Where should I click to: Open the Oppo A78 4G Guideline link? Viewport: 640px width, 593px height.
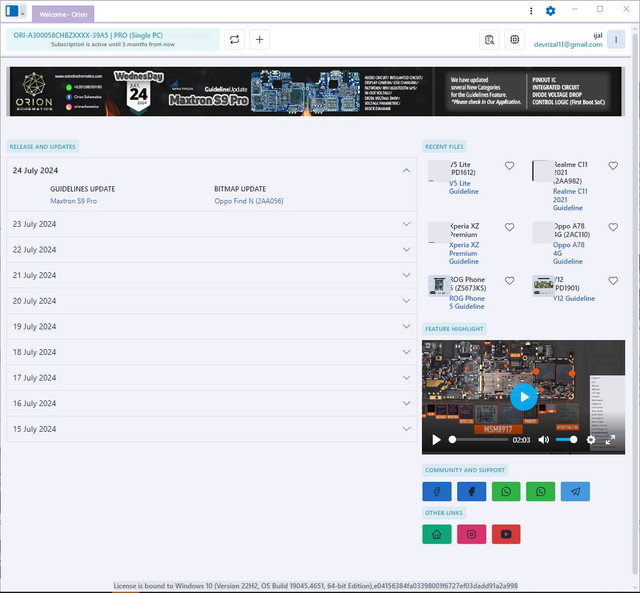pyautogui.click(x=568, y=253)
